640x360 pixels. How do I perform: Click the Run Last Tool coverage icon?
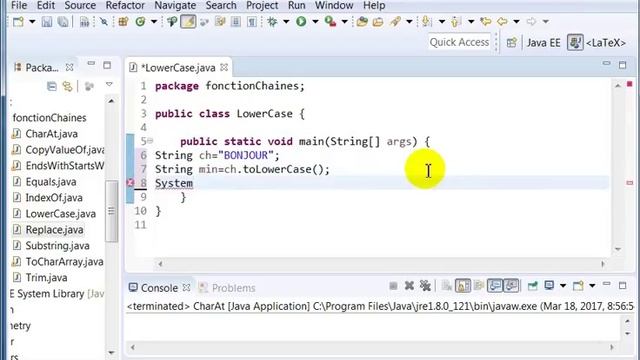(330, 22)
